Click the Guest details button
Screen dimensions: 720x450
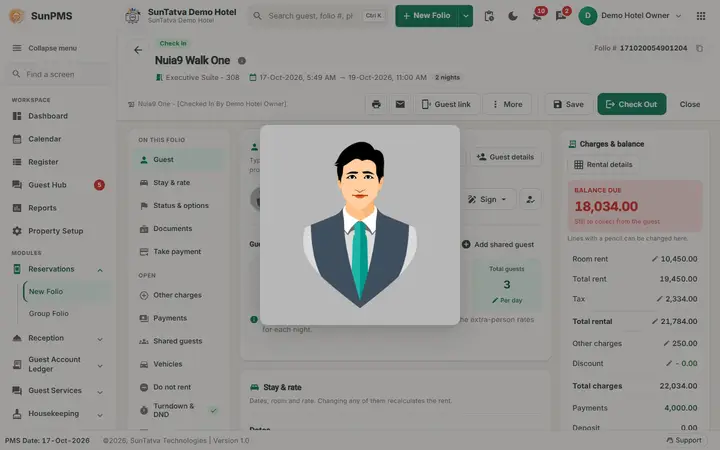[505, 157]
